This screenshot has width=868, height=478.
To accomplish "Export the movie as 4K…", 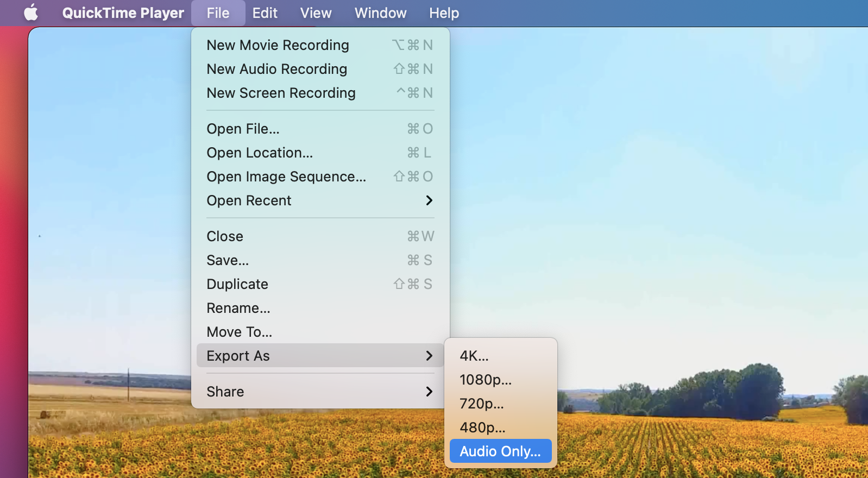I will coord(501,356).
